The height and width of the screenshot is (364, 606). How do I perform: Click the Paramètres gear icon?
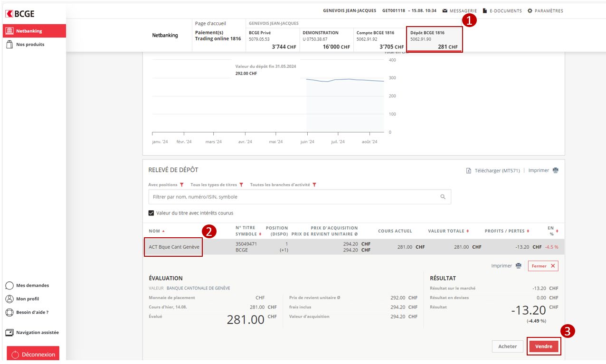[530, 11]
